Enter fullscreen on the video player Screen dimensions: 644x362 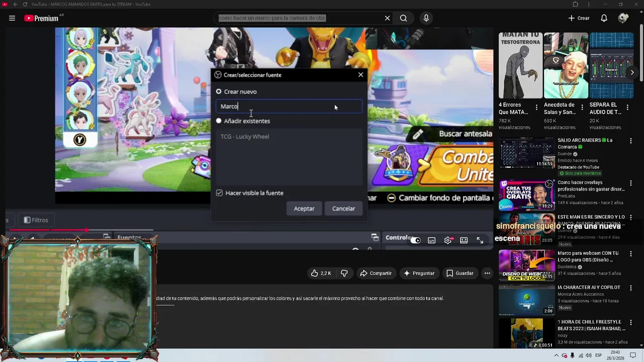point(480,240)
